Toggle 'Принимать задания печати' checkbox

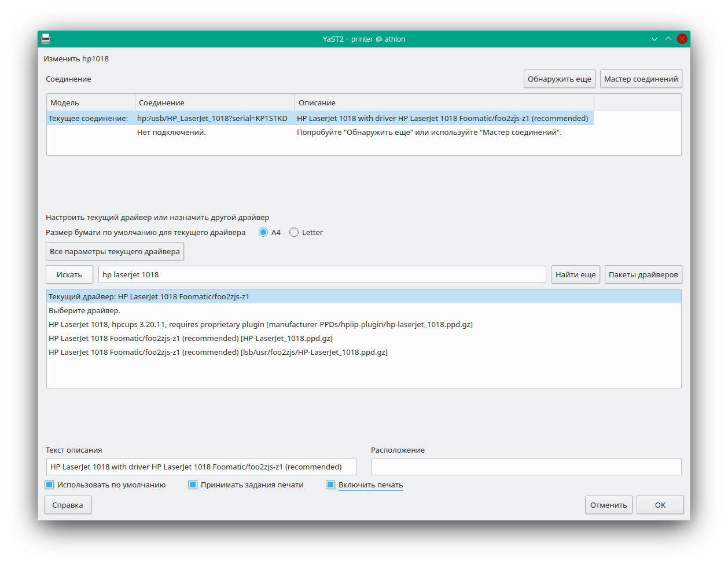coord(193,485)
